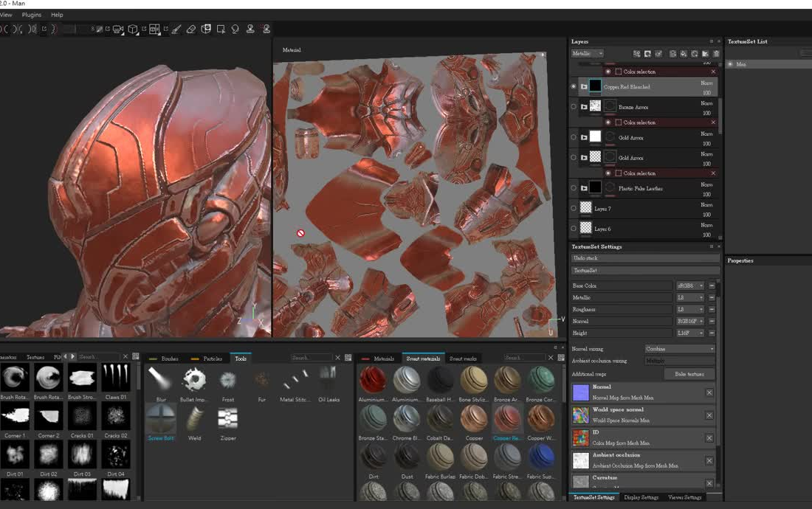Remove the ID additional map
Image resolution: width=812 pixels, height=509 pixels.
pyautogui.click(x=709, y=438)
